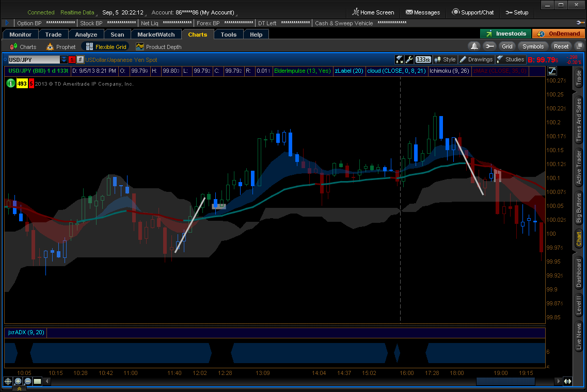Open the Scan tab
The width and height of the screenshot is (587, 392).
tap(117, 35)
